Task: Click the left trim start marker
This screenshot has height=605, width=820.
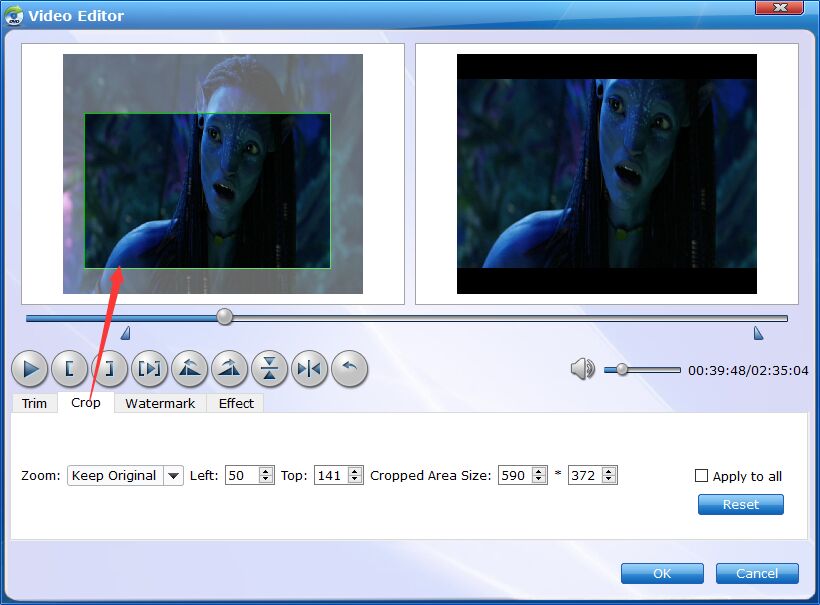Action: 126,333
